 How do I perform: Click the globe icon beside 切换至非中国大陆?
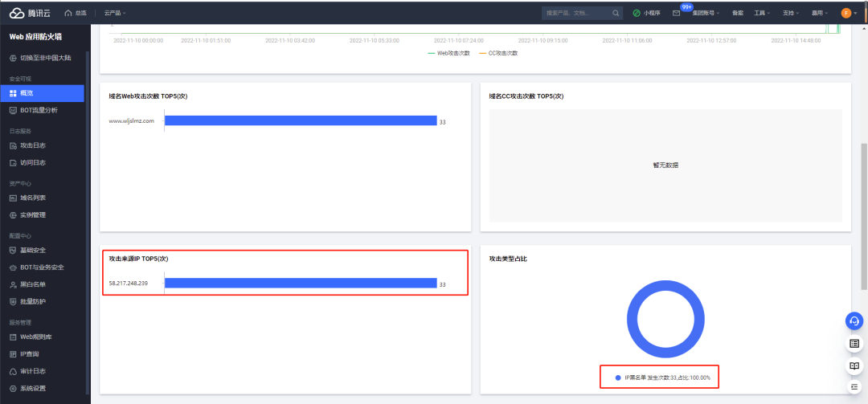point(14,58)
